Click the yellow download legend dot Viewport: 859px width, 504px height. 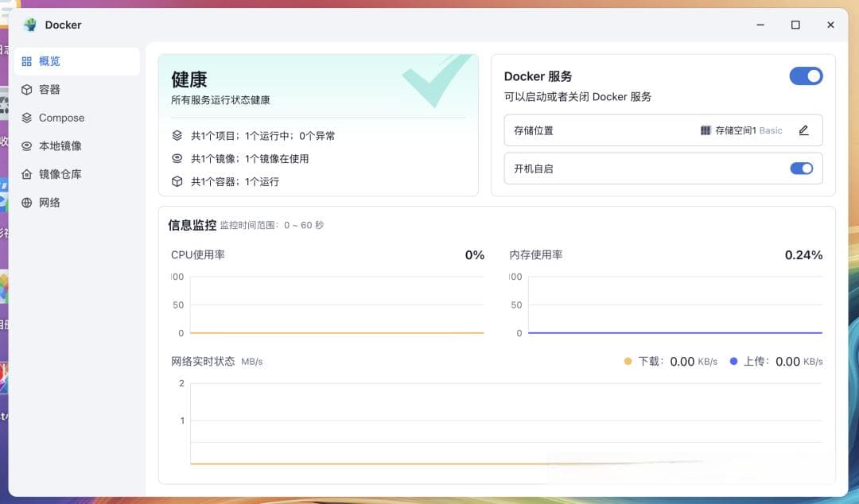click(x=628, y=361)
